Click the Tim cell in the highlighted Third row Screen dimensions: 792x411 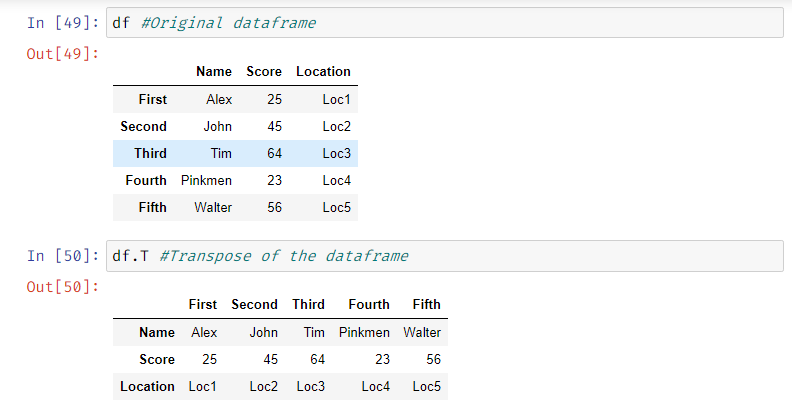(x=221, y=153)
